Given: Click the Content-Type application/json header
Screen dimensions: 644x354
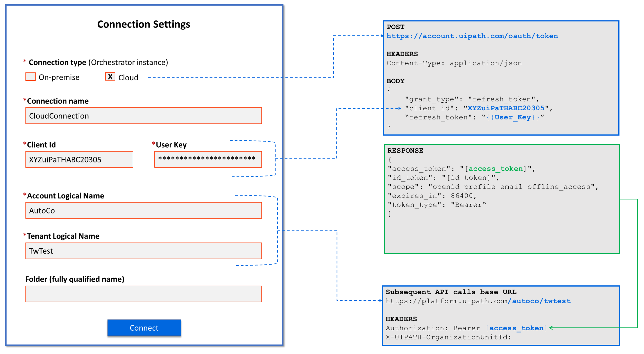Looking at the screenshot, I should [x=454, y=63].
